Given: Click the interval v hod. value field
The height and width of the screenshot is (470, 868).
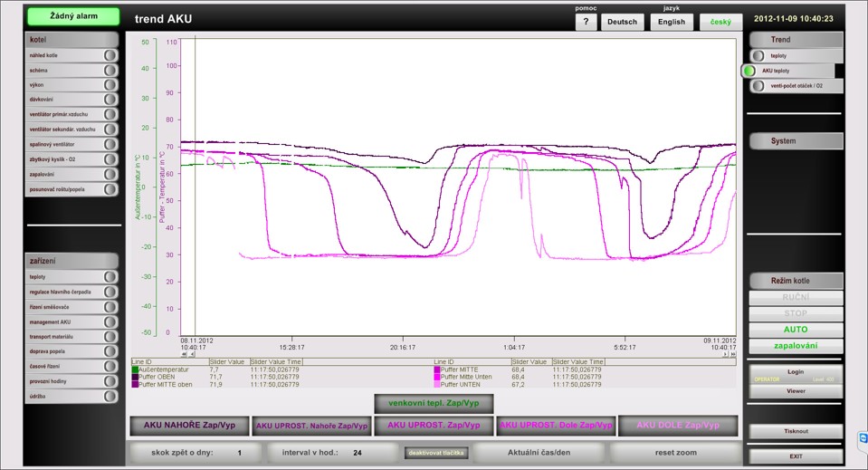Looking at the screenshot, I should (358, 453).
